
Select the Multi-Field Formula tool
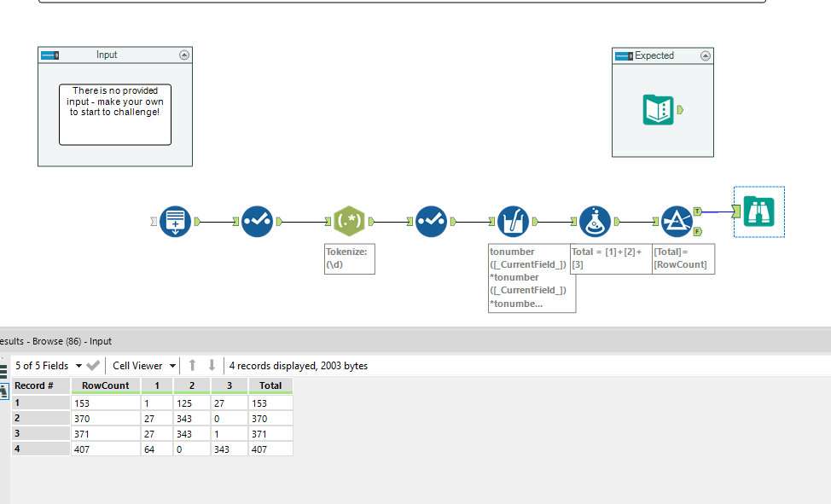click(x=513, y=220)
